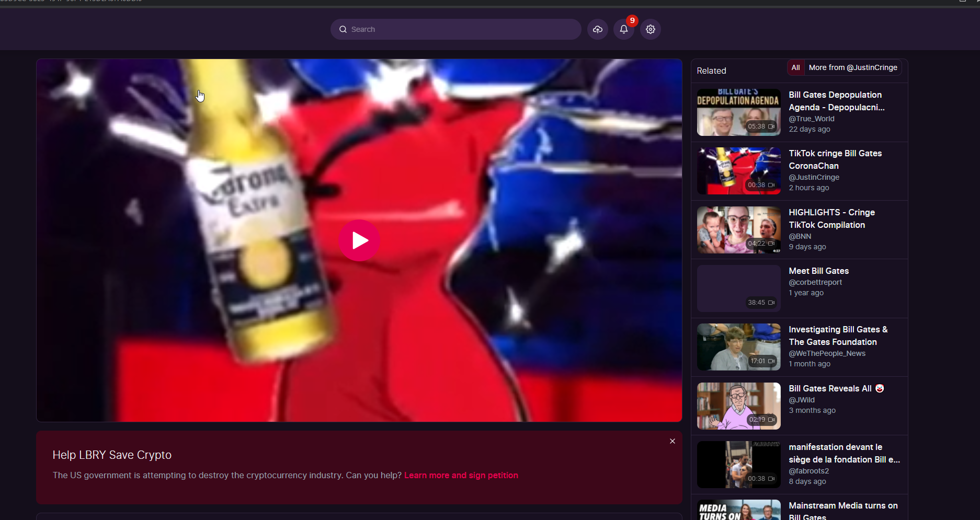Click title Investigating Bill Gates & The Gates Foundation
The width and height of the screenshot is (980, 520).
tap(838, 336)
